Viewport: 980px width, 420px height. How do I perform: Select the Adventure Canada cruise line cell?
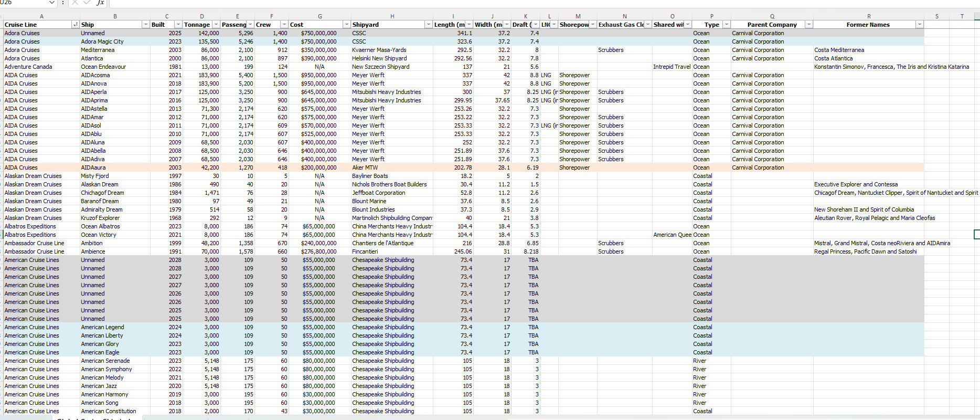click(41, 67)
